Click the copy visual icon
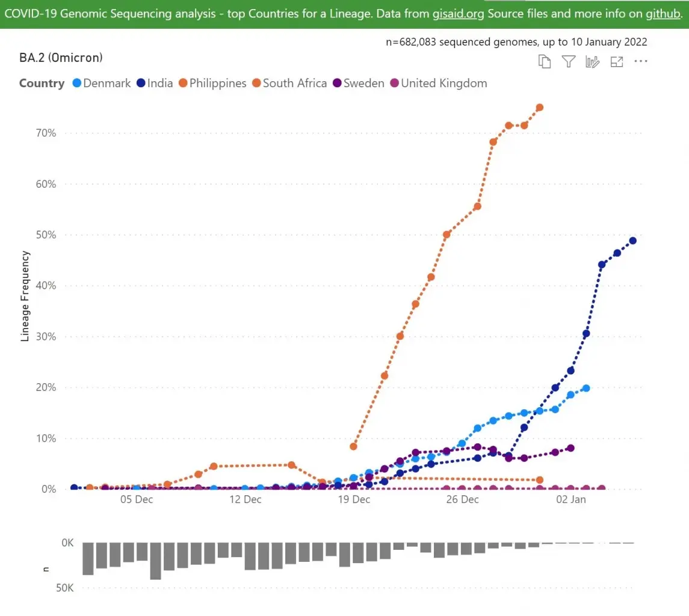The width and height of the screenshot is (689, 616). (545, 61)
